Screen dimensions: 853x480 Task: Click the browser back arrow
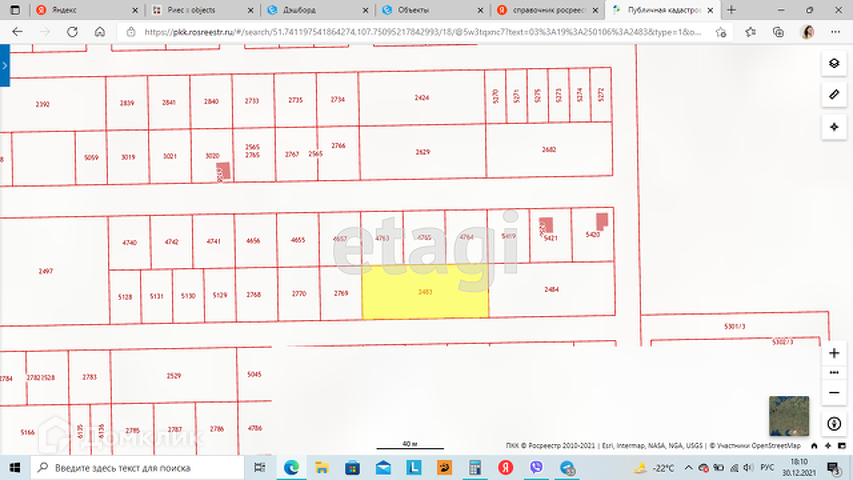click(17, 32)
